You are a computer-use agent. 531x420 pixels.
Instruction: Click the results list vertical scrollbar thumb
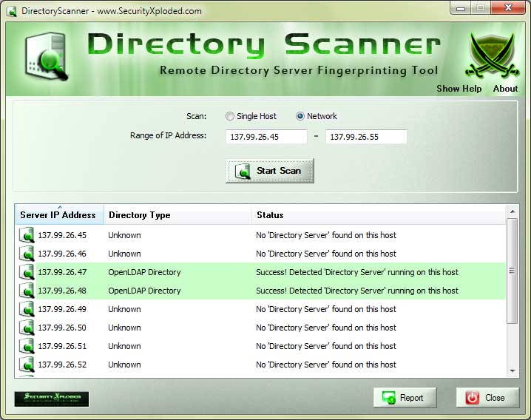(x=512, y=271)
